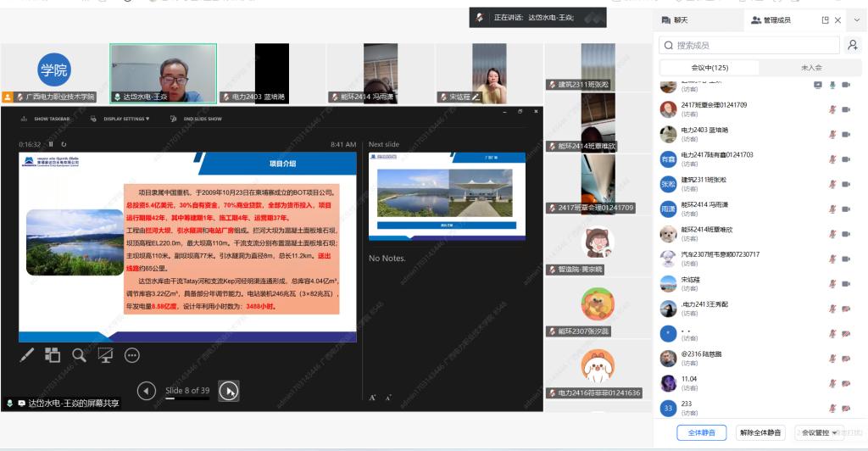This screenshot has height=451, width=868.
Task: Click the 智造院-黄宗娟 tile
Action: 598,245
